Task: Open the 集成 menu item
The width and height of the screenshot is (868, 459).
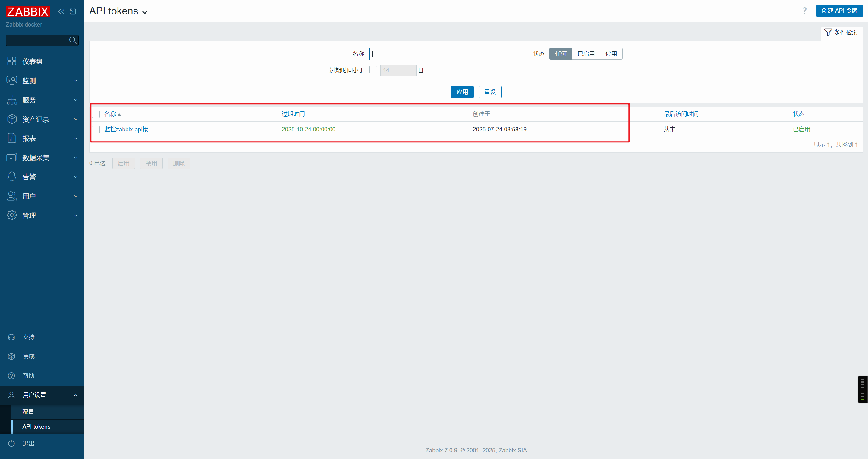Action: click(42, 356)
